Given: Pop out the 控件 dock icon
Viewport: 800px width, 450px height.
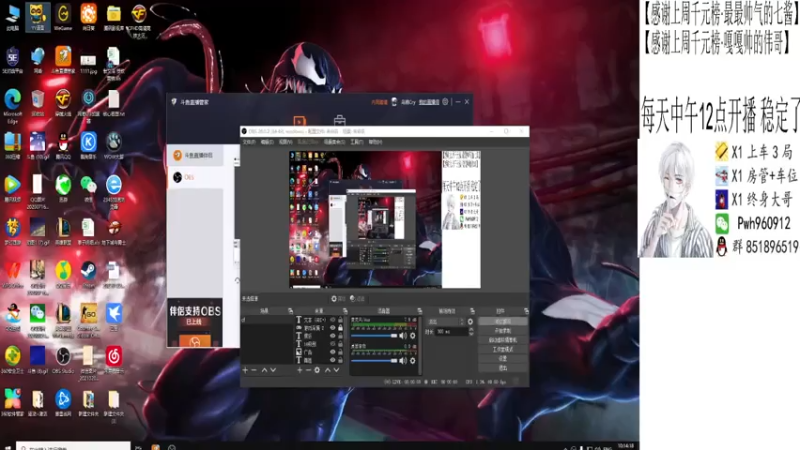Looking at the screenshot, I should pos(526,311).
